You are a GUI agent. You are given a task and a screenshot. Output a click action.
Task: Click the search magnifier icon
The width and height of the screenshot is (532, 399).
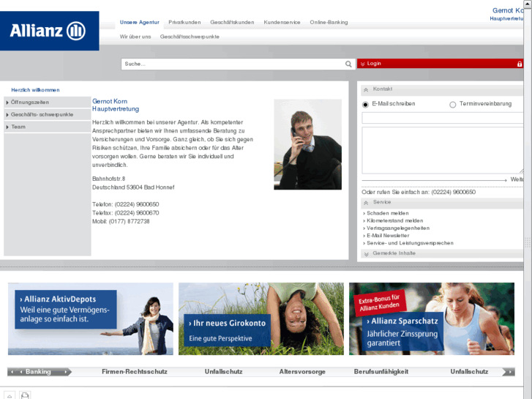(348, 64)
